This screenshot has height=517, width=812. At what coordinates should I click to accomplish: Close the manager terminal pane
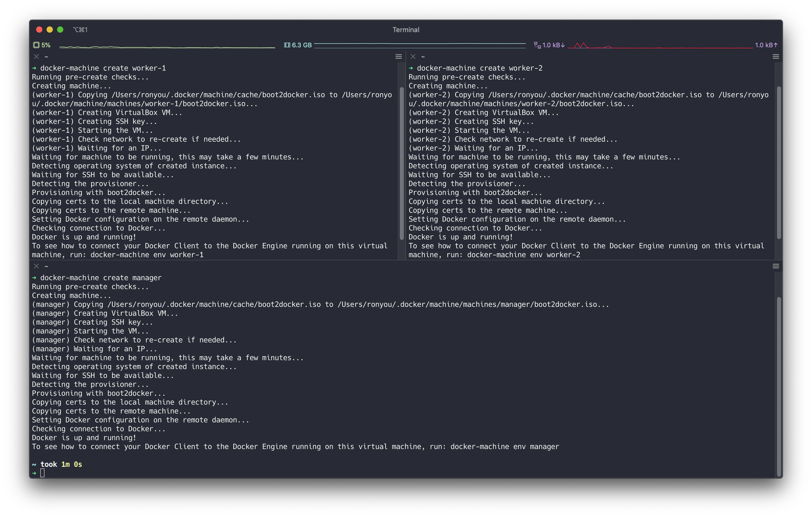click(x=37, y=266)
